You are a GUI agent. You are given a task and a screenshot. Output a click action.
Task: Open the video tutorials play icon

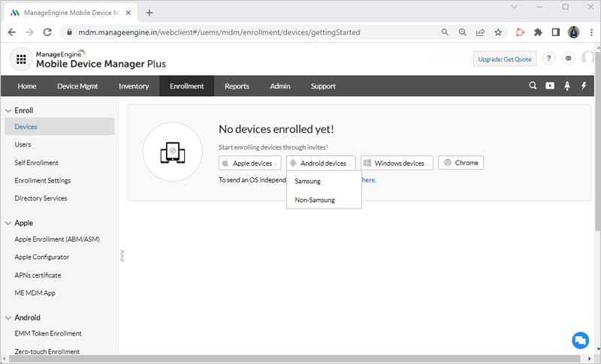[x=550, y=86]
